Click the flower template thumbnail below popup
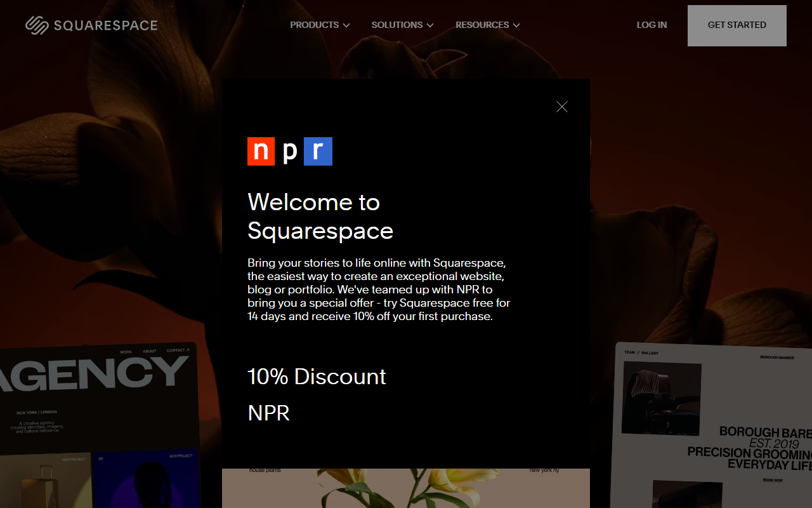The image size is (812, 508). tap(406, 488)
